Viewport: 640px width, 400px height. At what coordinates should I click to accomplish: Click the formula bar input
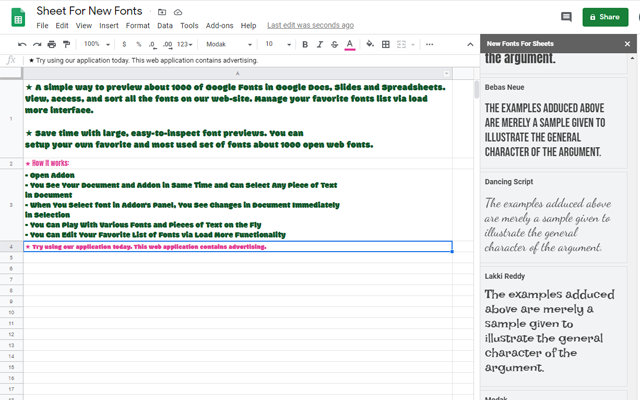(249, 60)
